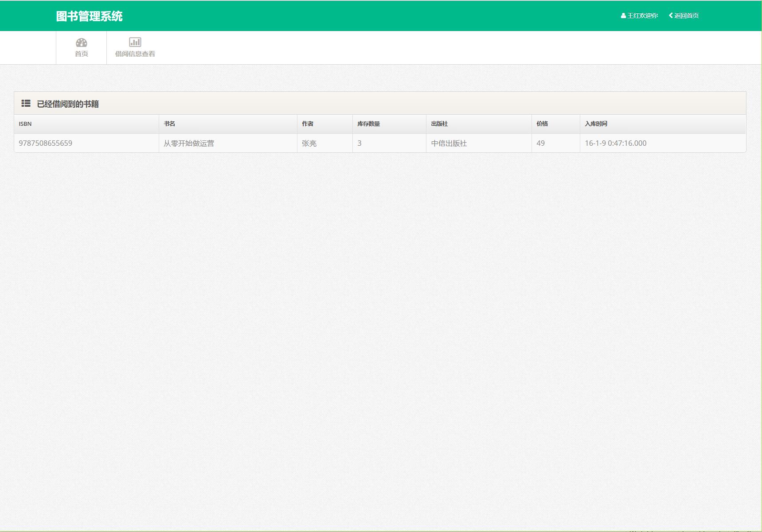The width and height of the screenshot is (762, 532).
Task: Click the 返回首页 link text
Action: pos(687,16)
